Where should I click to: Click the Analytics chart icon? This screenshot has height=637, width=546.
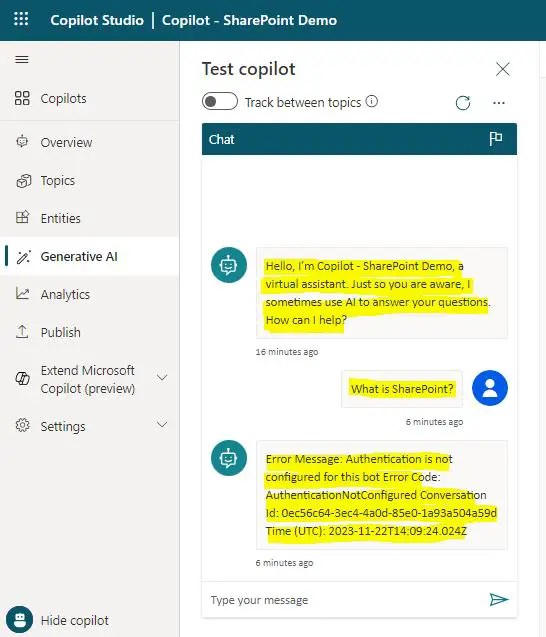[x=22, y=293]
